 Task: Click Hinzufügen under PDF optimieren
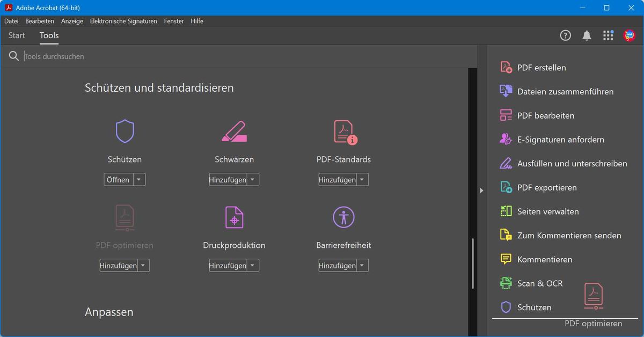(118, 266)
